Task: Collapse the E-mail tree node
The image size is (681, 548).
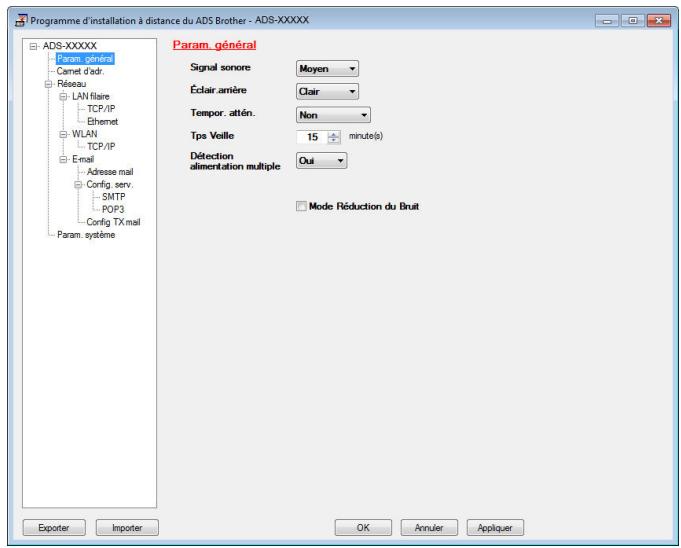Action: point(63,159)
